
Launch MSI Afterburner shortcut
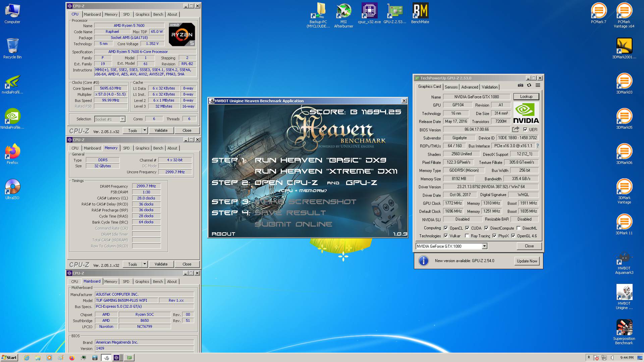343,15
